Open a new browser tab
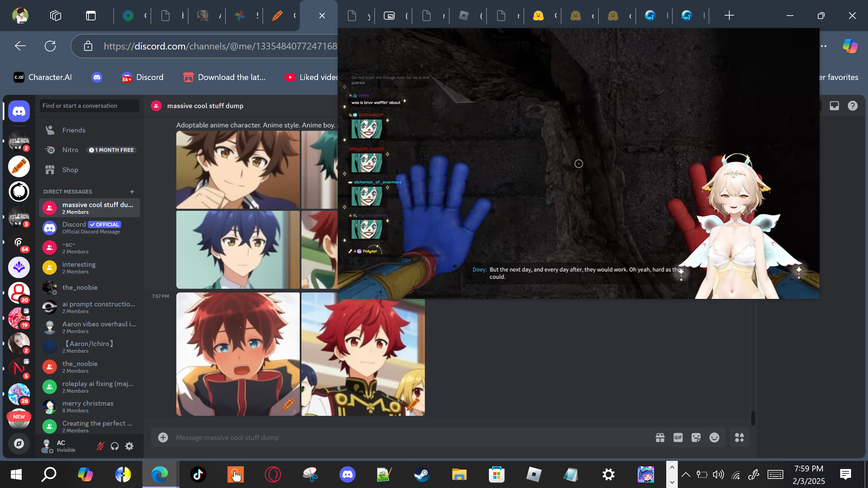 [729, 16]
